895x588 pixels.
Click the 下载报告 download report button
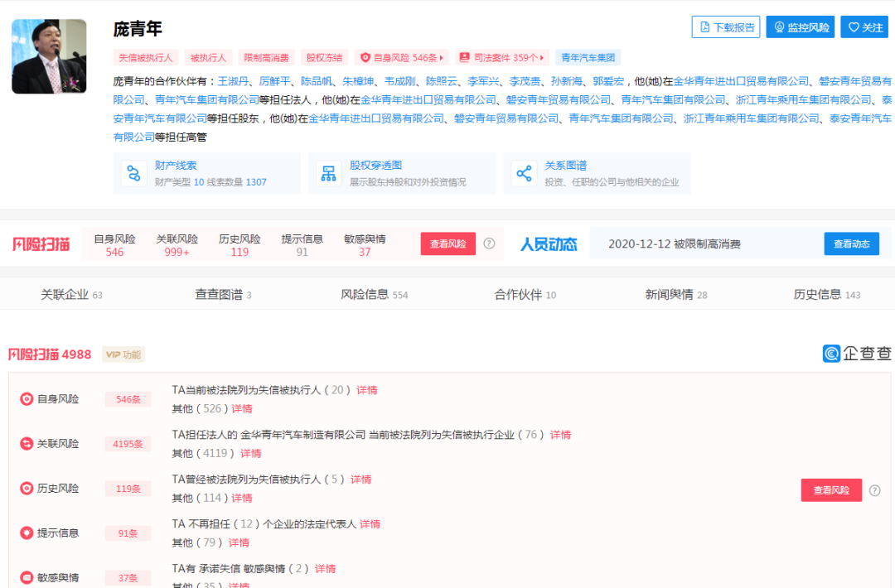[x=725, y=27]
